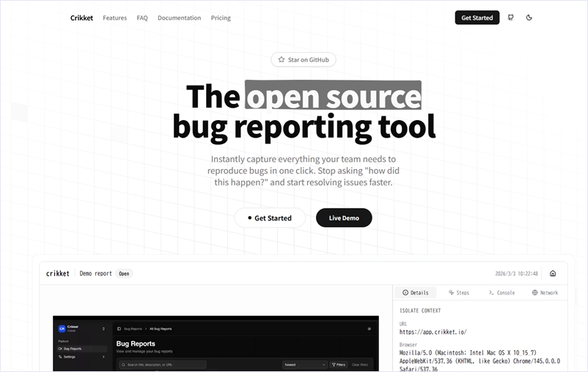Expand the Crikket workspace switcher in the sidebar
Viewport: 588px width, 372px height.
coord(81,329)
